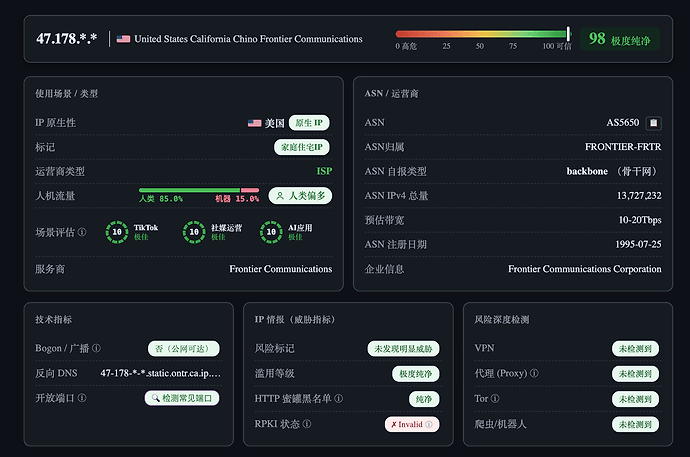
Task: Click the 98 极度纯净 score badge
Action: coord(620,39)
